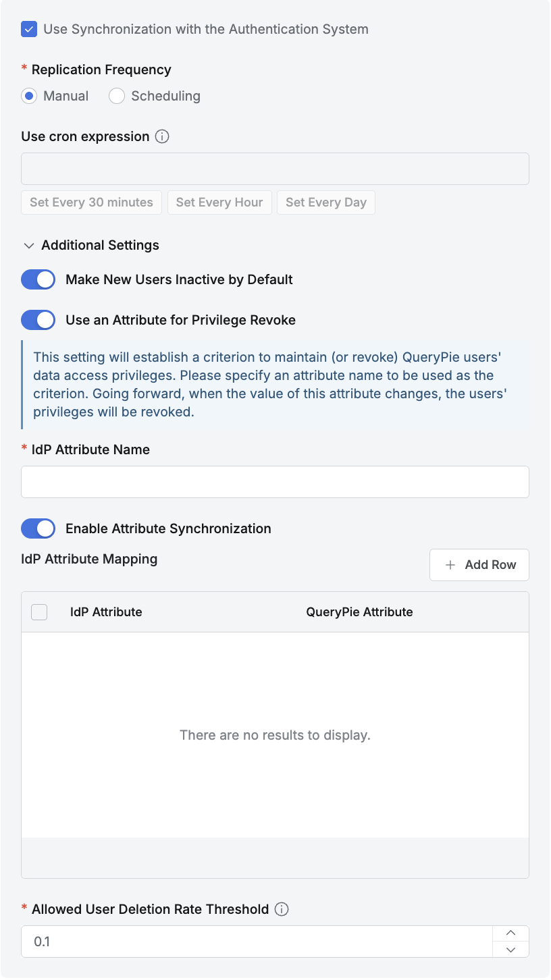
Task: Click the QueryPie Attribute column header
Action: (359, 612)
